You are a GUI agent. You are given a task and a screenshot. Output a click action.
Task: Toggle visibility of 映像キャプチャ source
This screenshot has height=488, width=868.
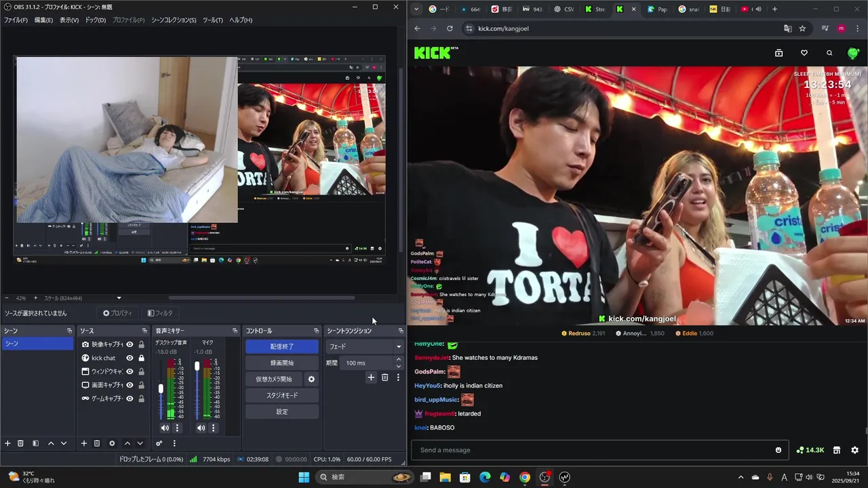click(x=130, y=344)
